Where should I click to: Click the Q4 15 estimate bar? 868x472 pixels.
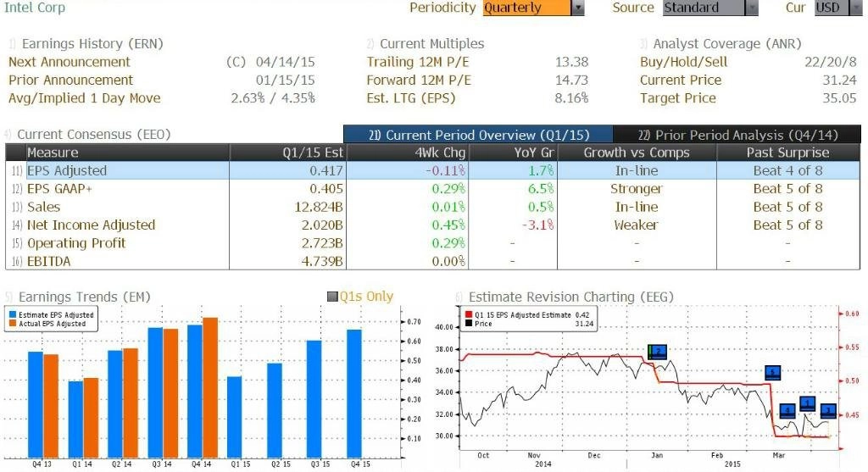(x=354, y=393)
